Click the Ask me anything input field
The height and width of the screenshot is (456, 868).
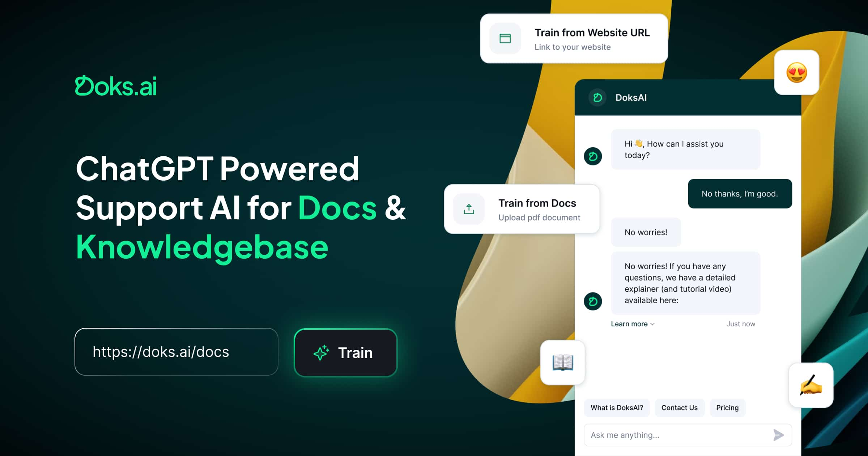pos(672,434)
